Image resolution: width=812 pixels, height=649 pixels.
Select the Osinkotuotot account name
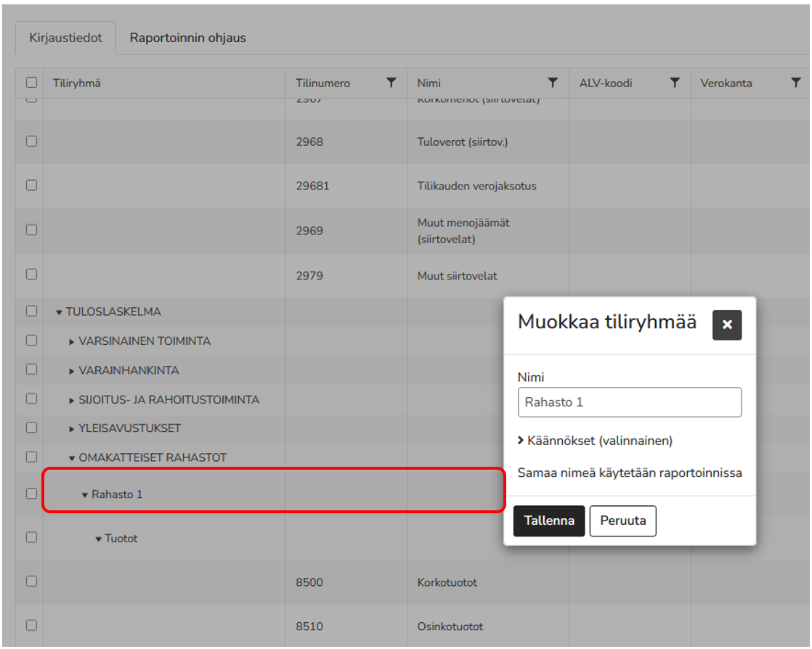tap(450, 626)
